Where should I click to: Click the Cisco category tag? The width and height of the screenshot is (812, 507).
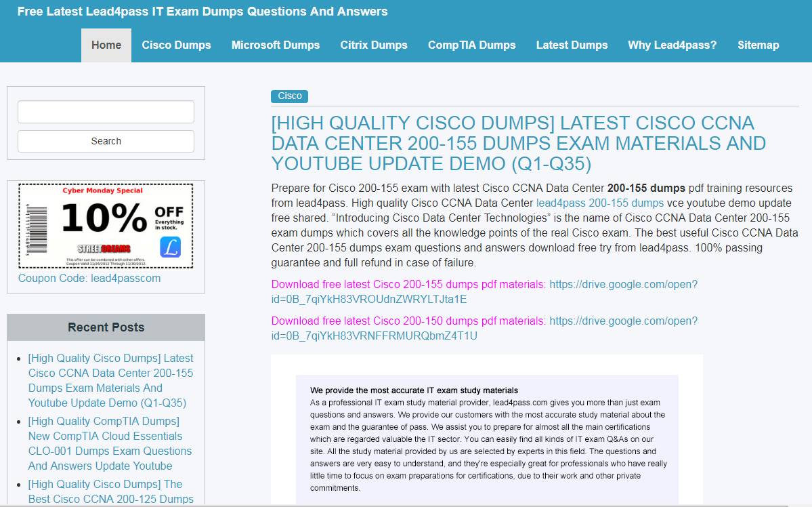click(289, 96)
